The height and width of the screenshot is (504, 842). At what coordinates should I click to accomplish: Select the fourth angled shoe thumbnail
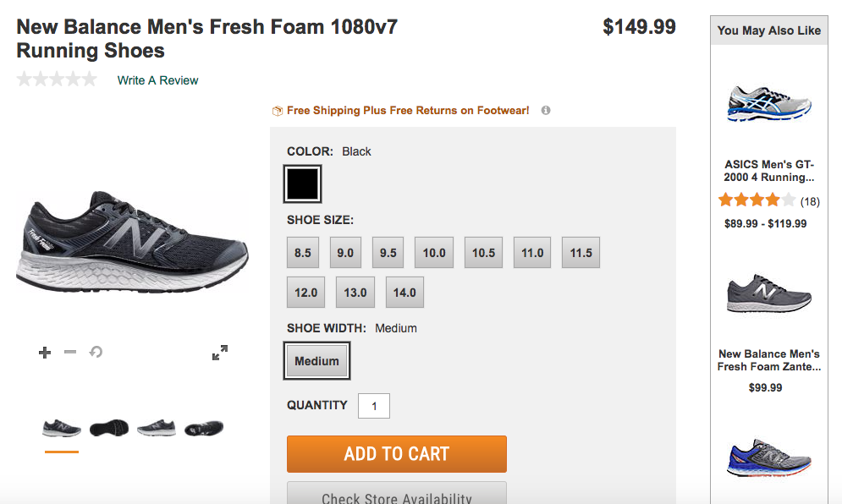point(204,428)
